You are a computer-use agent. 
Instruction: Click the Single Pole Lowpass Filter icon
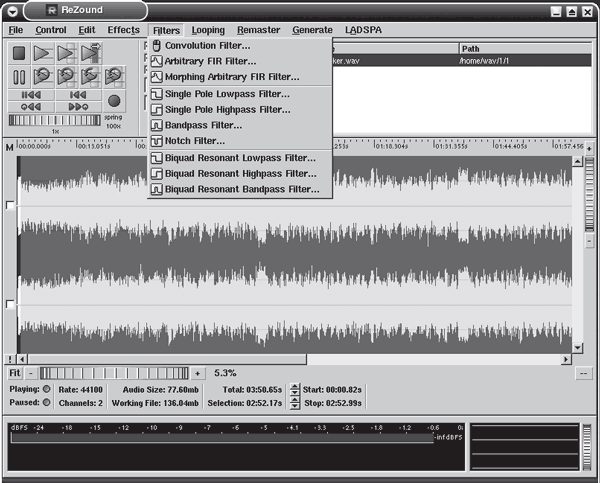click(156, 93)
